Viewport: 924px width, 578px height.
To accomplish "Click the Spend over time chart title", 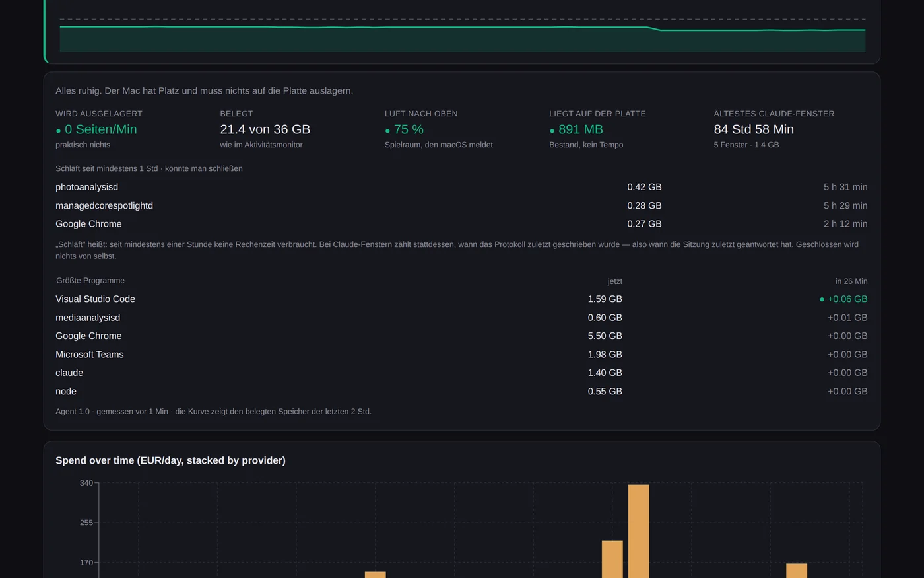I will 170,460.
